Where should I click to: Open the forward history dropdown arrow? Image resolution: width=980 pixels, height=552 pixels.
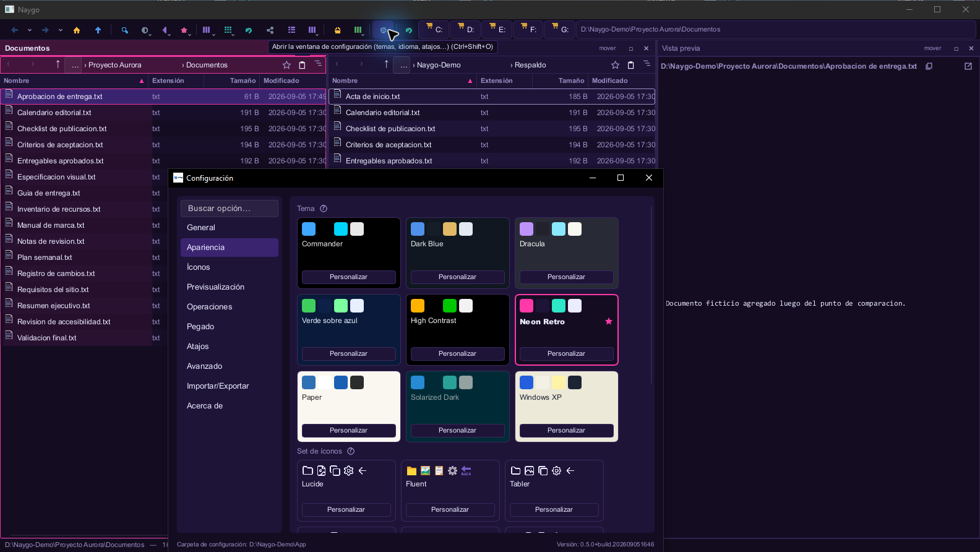click(x=60, y=30)
